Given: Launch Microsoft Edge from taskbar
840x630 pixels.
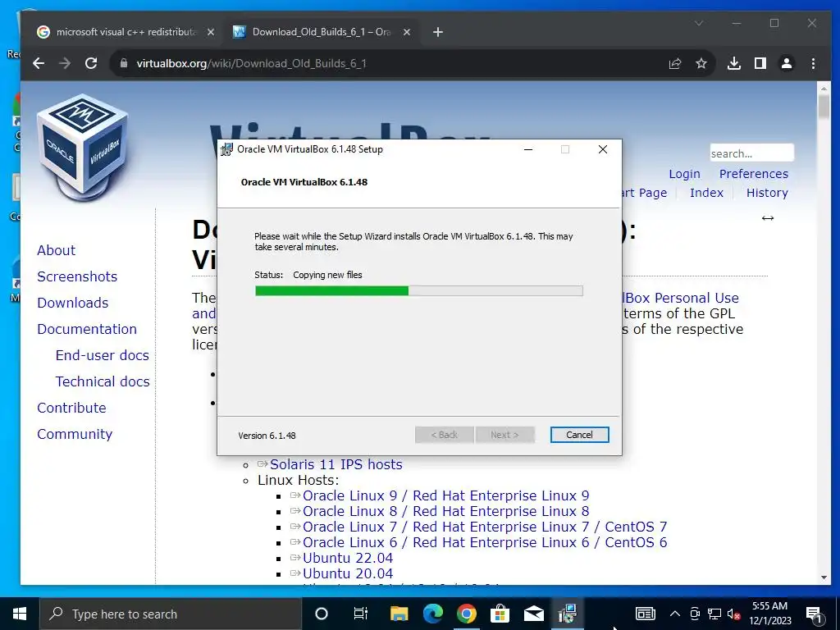Looking at the screenshot, I should tap(433, 614).
